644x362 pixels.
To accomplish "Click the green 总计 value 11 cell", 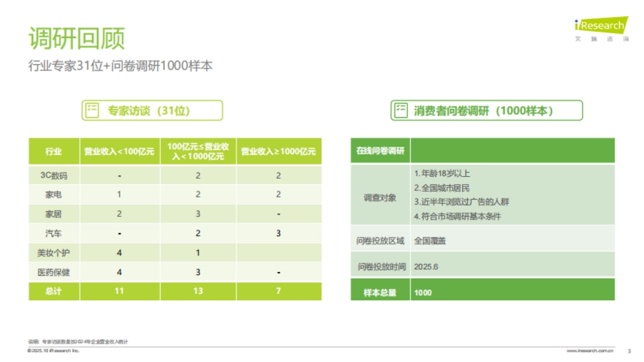I will click(x=119, y=291).
